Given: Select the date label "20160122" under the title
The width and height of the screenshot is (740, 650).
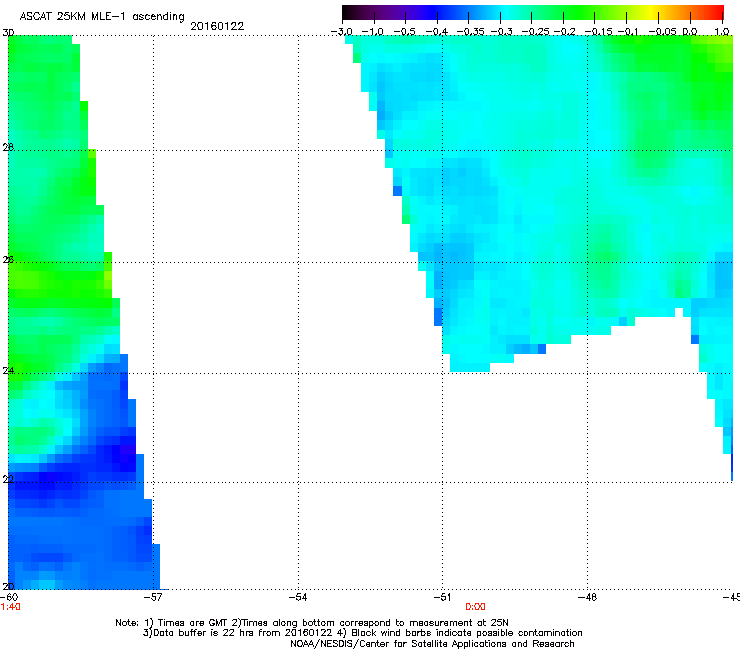Looking at the screenshot, I should click(217, 26).
